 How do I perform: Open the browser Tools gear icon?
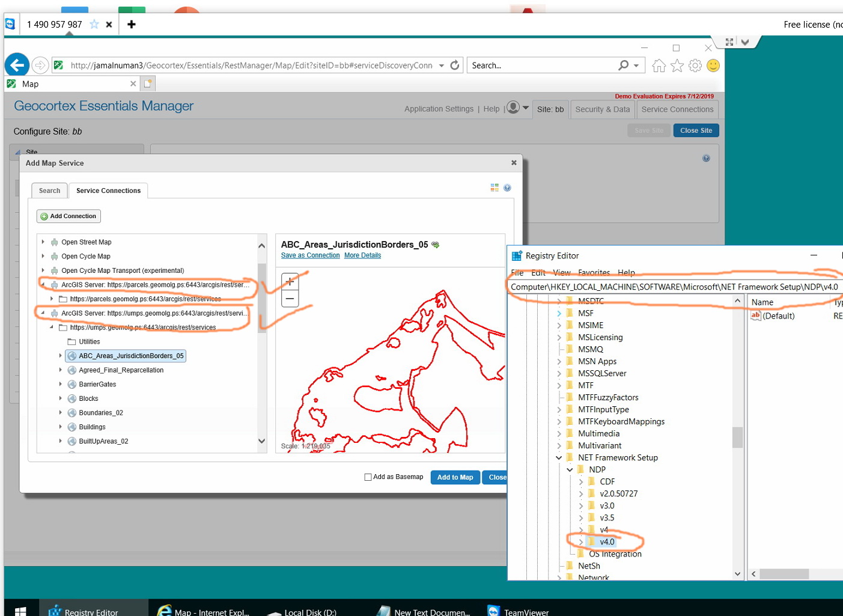click(x=695, y=66)
